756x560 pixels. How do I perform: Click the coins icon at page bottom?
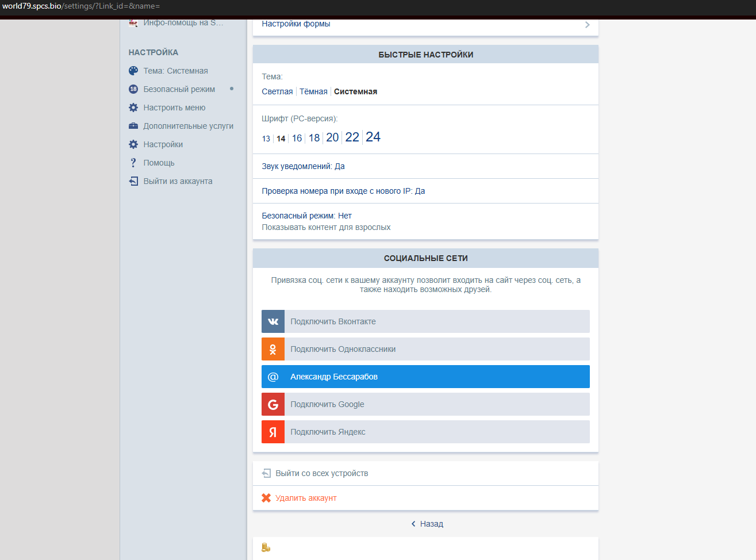pos(266,547)
